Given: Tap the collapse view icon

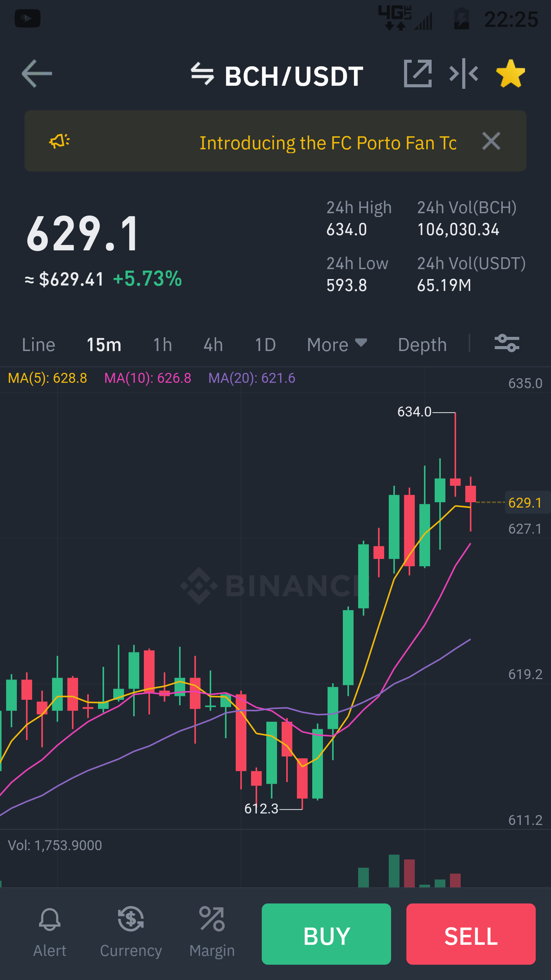Looking at the screenshot, I should point(464,73).
